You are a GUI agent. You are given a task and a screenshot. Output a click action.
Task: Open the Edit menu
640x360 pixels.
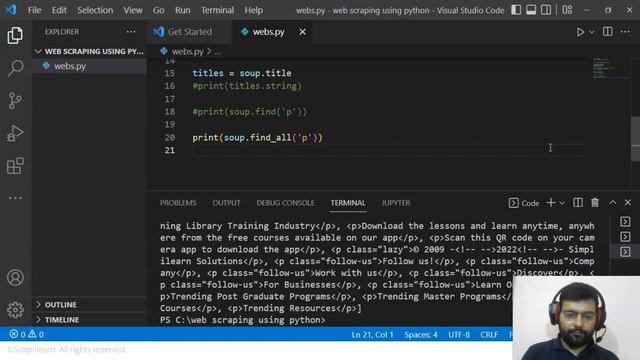(x=59, y=10)
